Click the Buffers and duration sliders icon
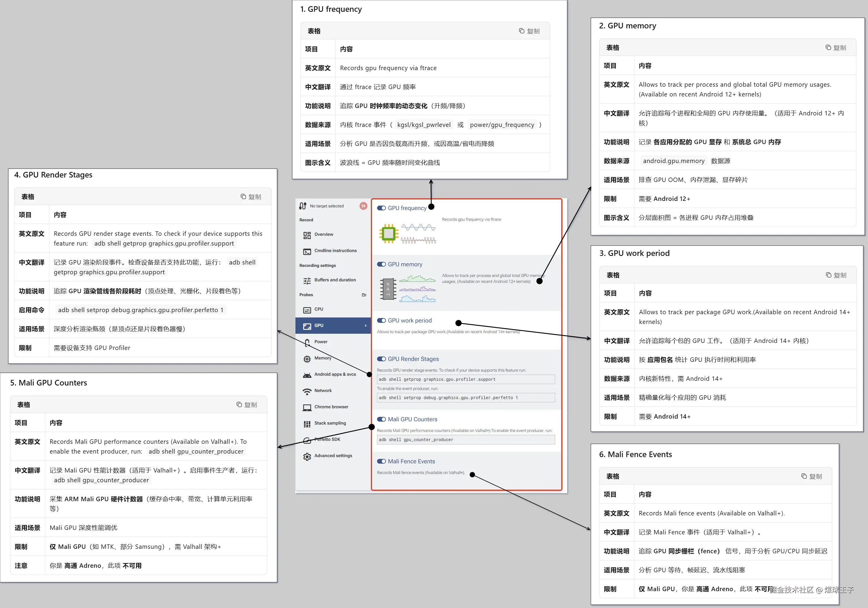The width and height of the screenshot is (868, 608). click(x=307, y=280)
